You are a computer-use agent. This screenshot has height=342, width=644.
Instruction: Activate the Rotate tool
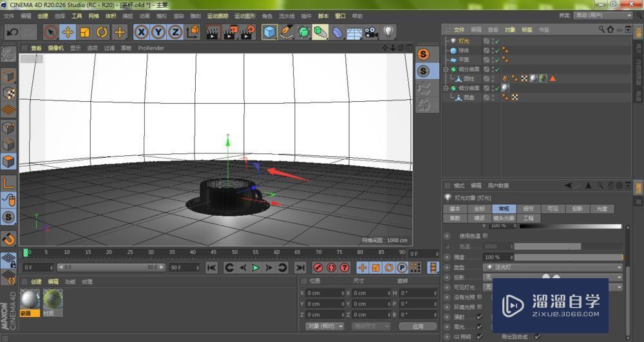[102, 32]
